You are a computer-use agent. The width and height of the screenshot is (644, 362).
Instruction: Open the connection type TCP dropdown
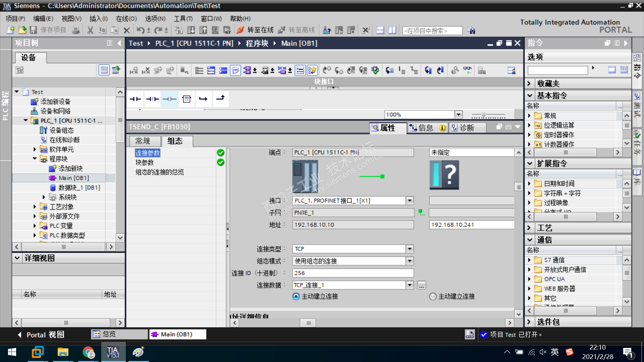click(410, 249)
